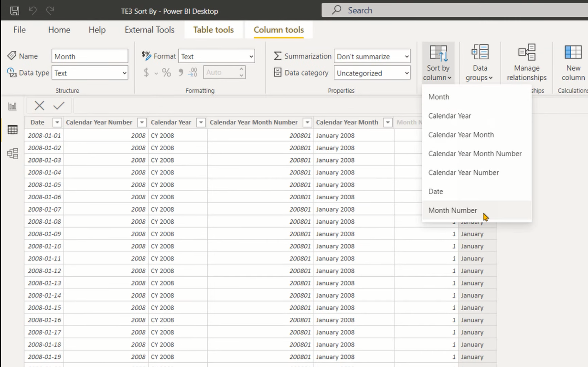588x367 pixels.
Task: Open the Format Text dropdown
Action: [x=216, y=56]
